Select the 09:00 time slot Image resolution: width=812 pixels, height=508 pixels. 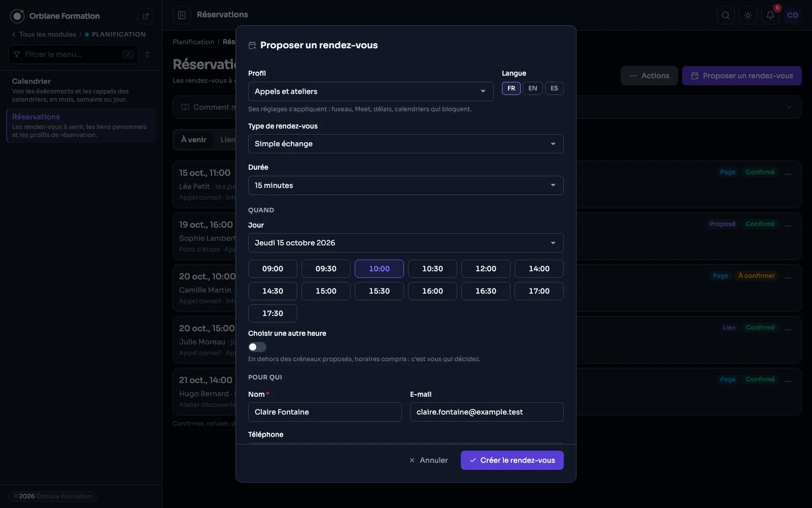click(x=273, y=269)
